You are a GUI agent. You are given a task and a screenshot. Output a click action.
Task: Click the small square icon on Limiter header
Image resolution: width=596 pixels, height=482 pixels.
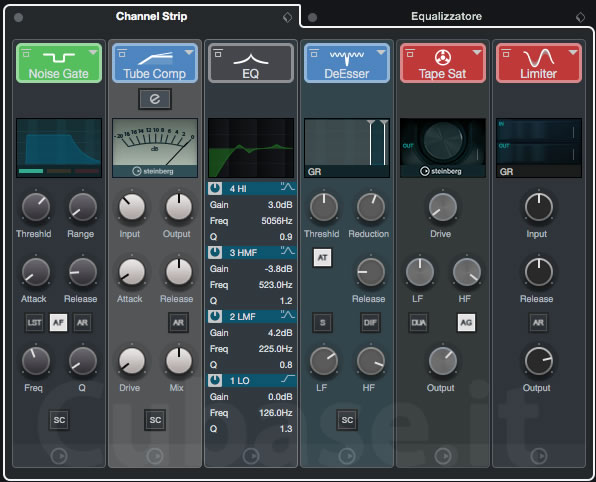pyautogui.click(x=506, y=53)
